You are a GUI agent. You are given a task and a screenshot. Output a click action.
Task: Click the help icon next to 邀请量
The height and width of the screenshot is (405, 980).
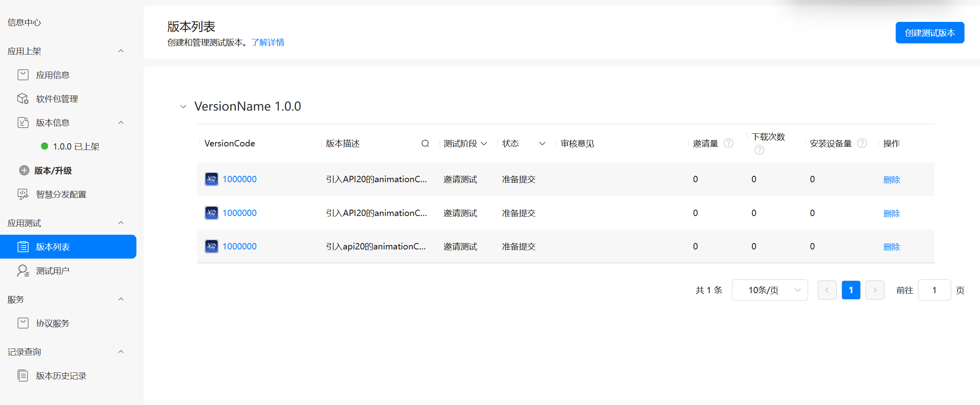click(728, 143)
